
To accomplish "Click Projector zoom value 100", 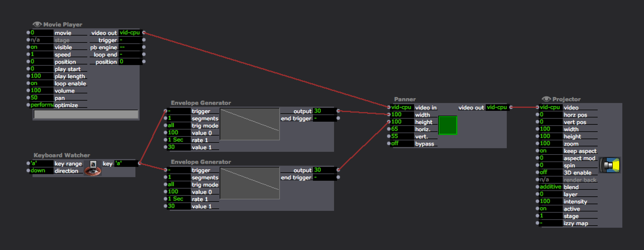I will 551,143.
